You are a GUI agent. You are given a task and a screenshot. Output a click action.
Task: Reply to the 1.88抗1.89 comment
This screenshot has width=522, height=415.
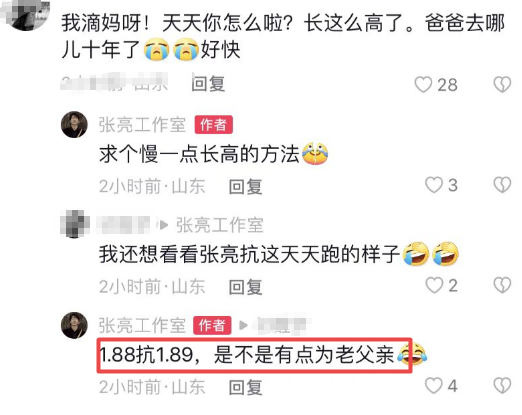click(x=245, y=387)
